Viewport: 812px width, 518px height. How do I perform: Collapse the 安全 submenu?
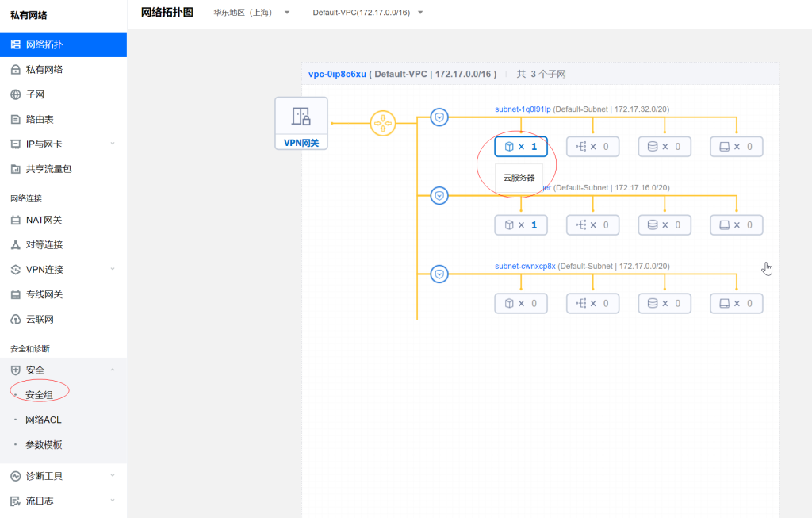[113, 370]
